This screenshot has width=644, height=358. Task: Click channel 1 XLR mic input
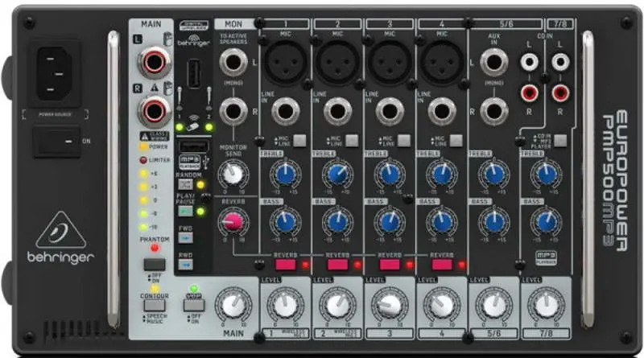(x=286, y=62)
